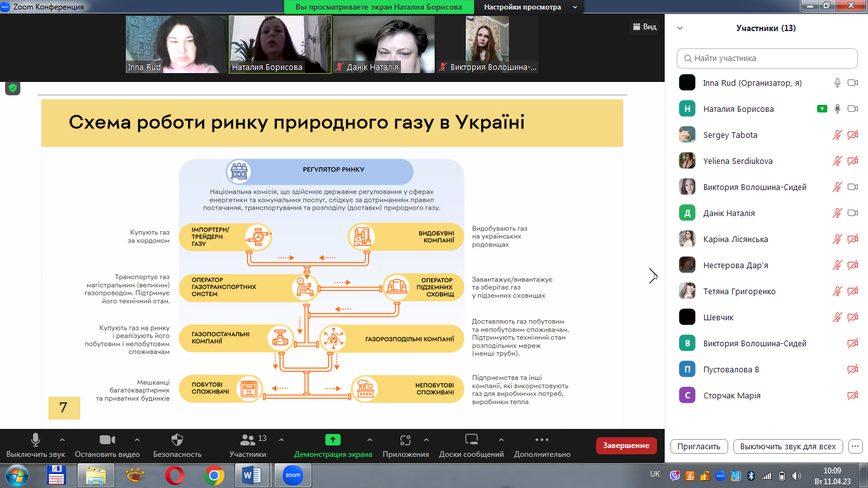Open Google Chrome from the taskbar
Image resolution: width=868 pixels, height=488 pixels.
(214, 475)
